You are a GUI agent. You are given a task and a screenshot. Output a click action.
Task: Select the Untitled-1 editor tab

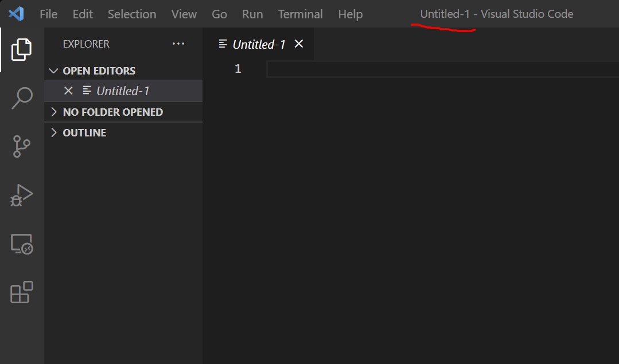(x=259, y=44)
